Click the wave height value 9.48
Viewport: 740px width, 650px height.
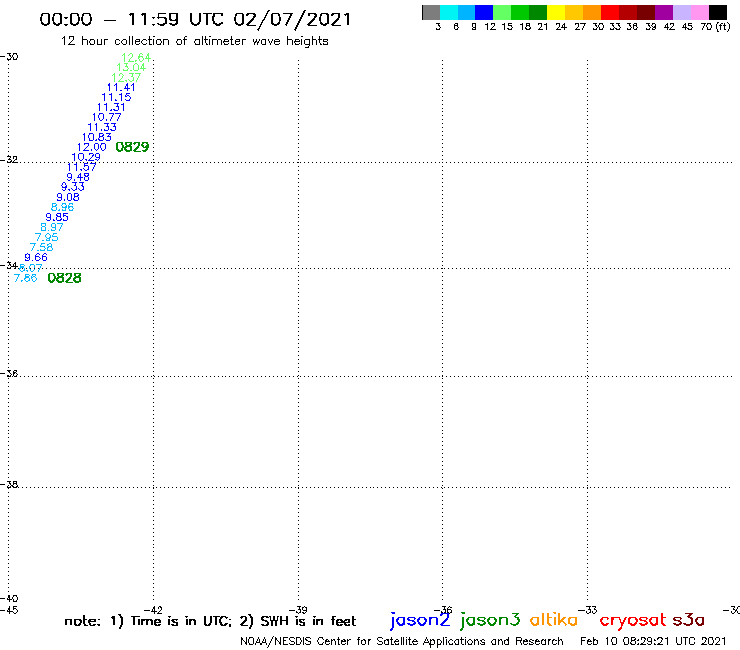click(x=78, y=177)
